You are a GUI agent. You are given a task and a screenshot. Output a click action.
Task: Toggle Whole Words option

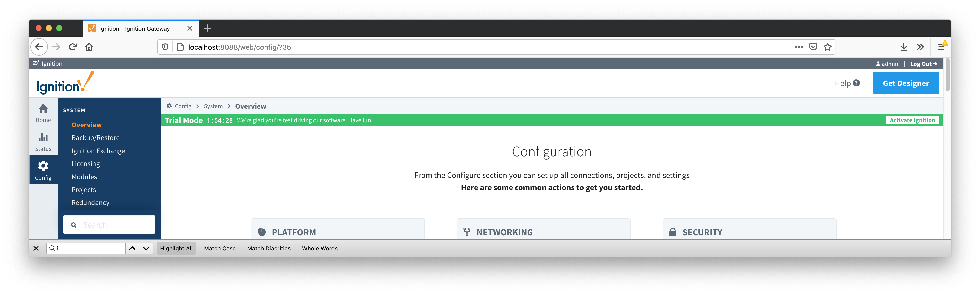[x=320, y=248]
